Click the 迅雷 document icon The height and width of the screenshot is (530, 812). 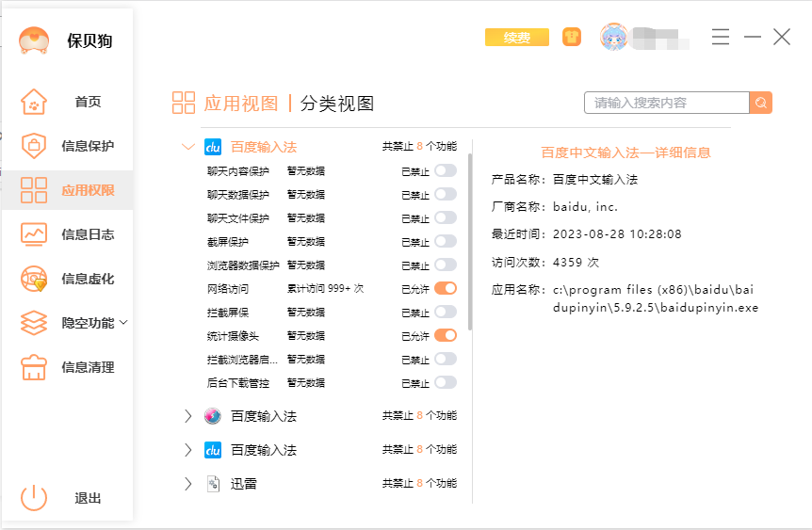pos(213,484)
